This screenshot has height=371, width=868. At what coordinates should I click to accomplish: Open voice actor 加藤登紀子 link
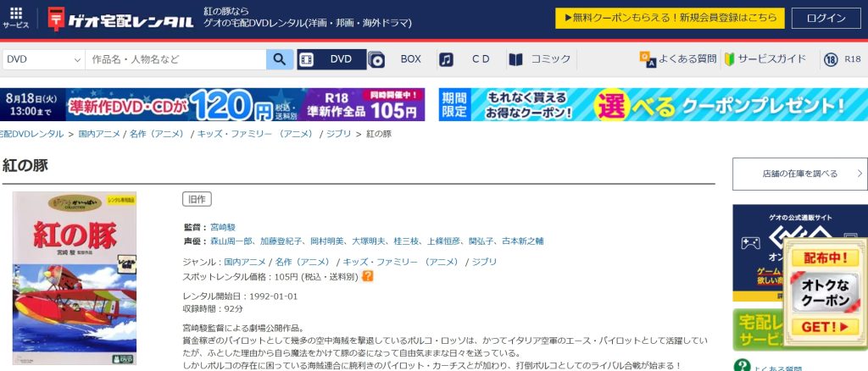click(281, 241)
